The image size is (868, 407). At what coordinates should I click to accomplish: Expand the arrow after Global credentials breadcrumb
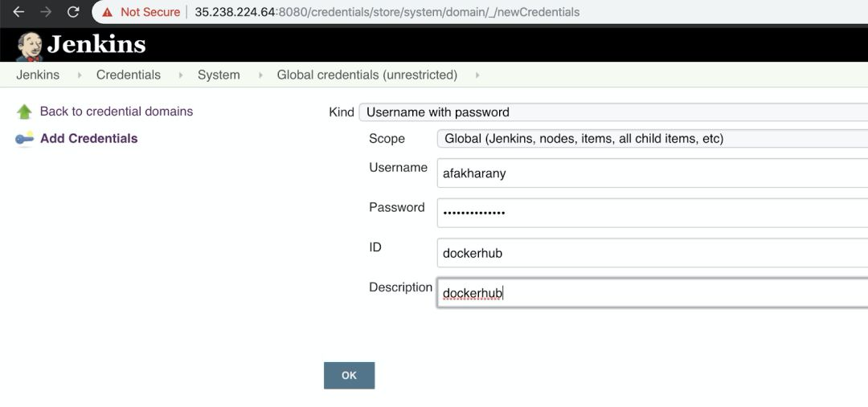[477, 75]
